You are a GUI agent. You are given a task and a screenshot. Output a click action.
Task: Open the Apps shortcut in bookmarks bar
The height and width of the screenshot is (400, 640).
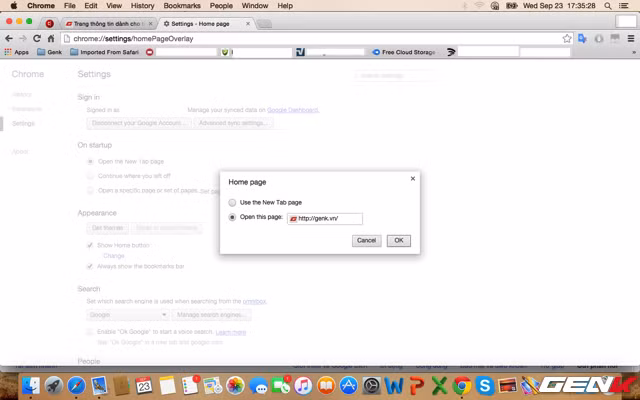point(16,51)
